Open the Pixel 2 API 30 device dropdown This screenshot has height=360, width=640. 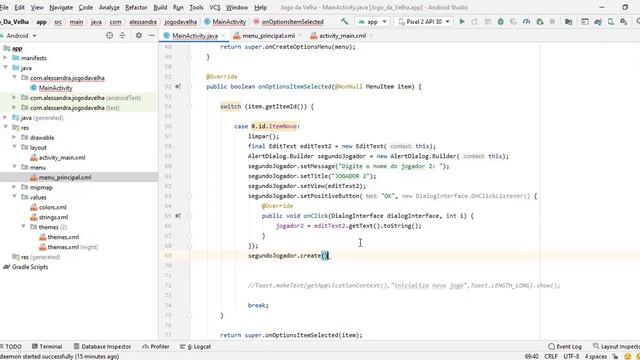(424, 22)
